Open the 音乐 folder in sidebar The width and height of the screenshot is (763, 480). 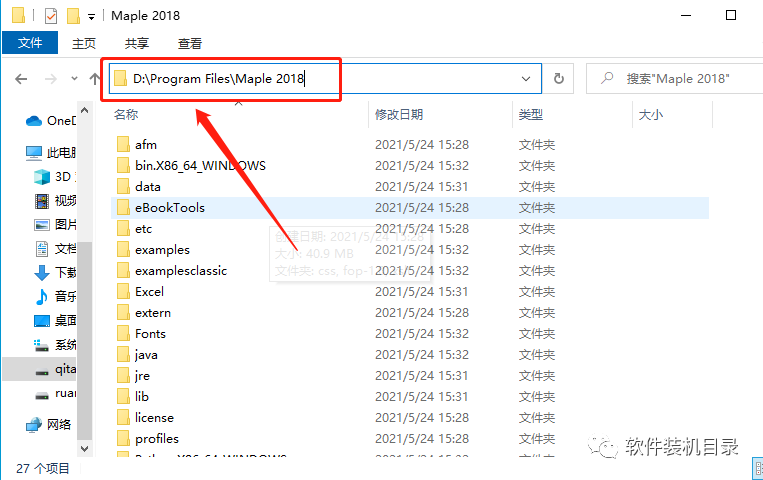point(54,296)
